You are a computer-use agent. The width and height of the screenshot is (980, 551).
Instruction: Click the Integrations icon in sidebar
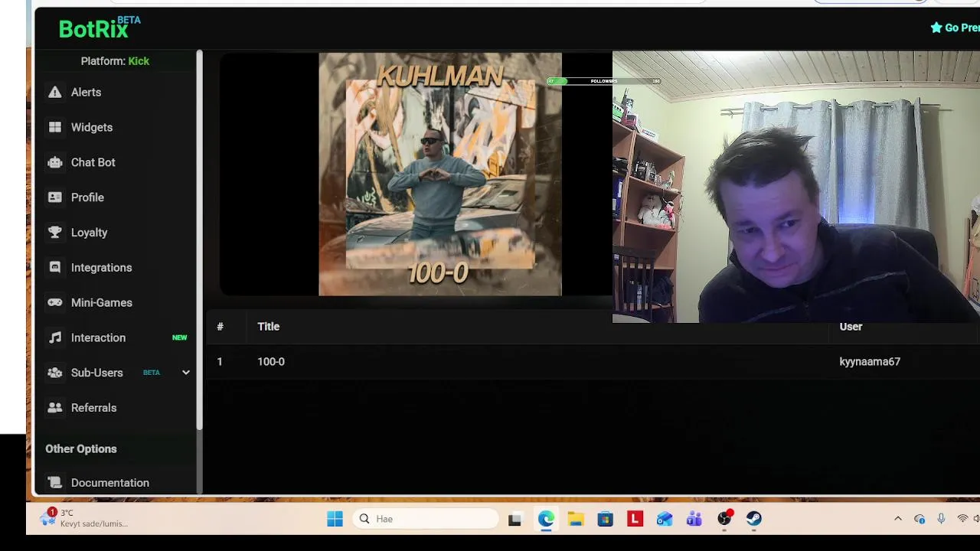tap(54, 268)
